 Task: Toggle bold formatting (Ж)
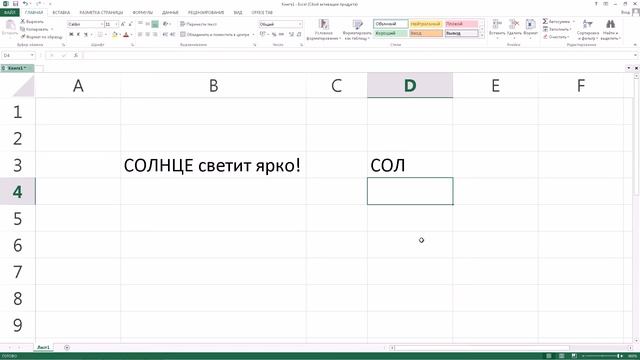click(71, 35)
